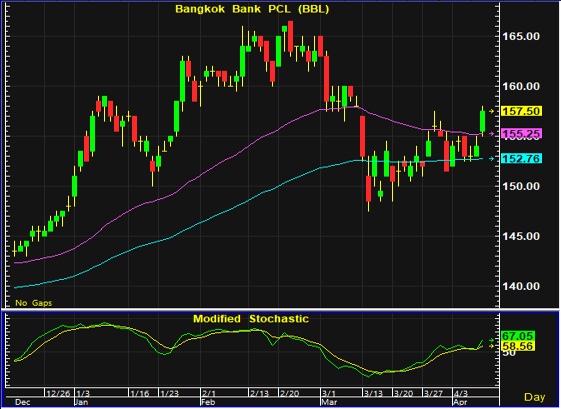Click the Modified Stochastic panel title
This screenshot has width=561, height=409.
pos(251,318)
